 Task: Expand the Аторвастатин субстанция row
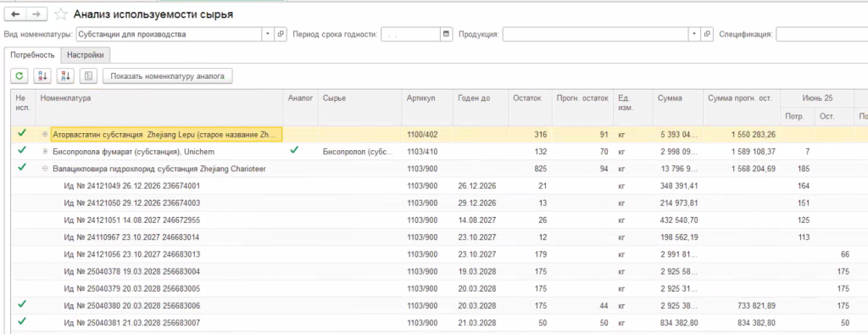(46, 135)
